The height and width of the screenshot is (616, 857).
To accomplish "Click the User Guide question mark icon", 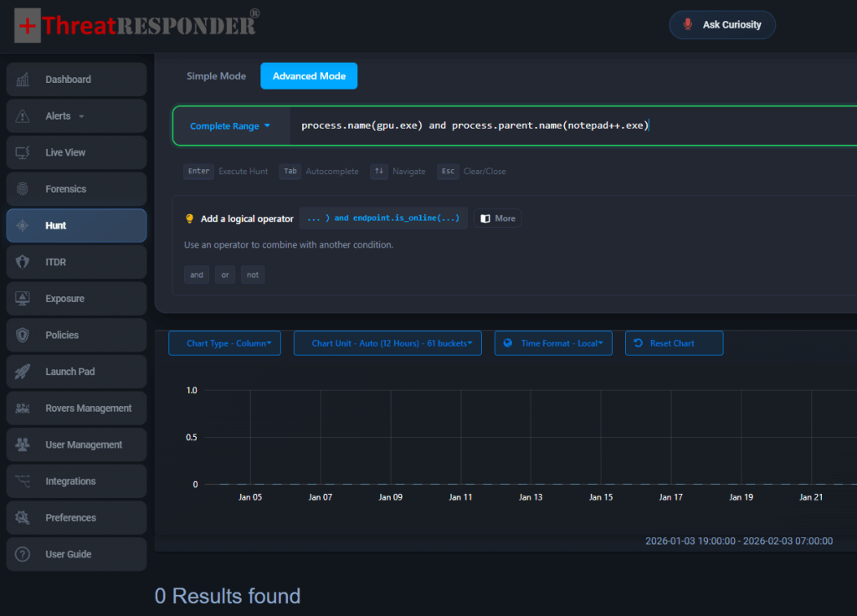I will click(x=23, y=554).
